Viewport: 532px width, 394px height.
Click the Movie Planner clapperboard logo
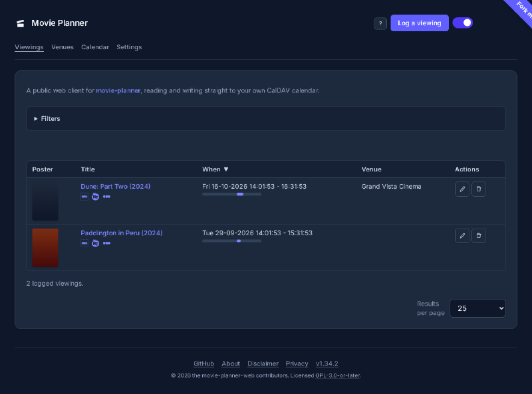21,23
